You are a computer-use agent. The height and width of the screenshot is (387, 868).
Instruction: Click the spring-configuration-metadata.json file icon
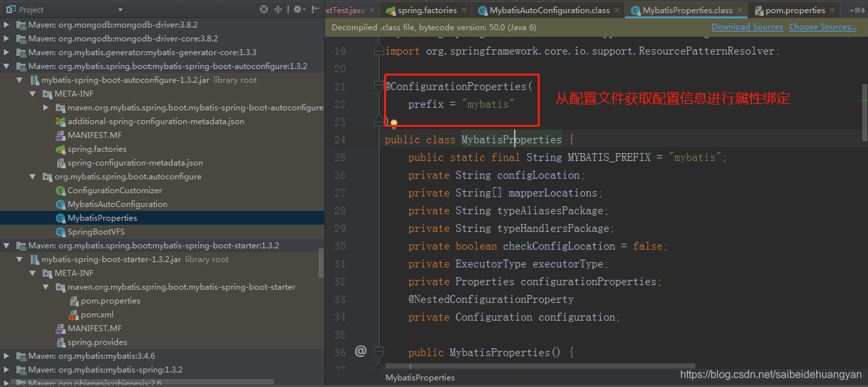pyautogui.click(x=61, y=163)
